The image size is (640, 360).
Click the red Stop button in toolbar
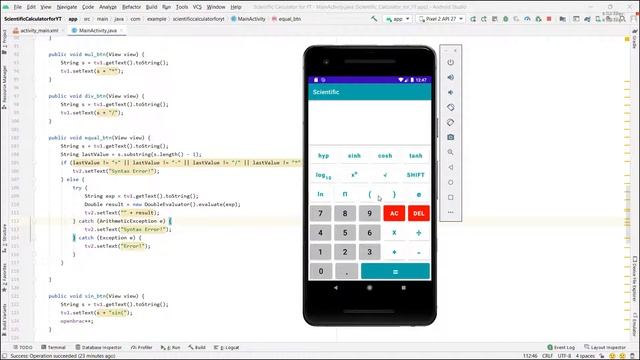point(549,19)
